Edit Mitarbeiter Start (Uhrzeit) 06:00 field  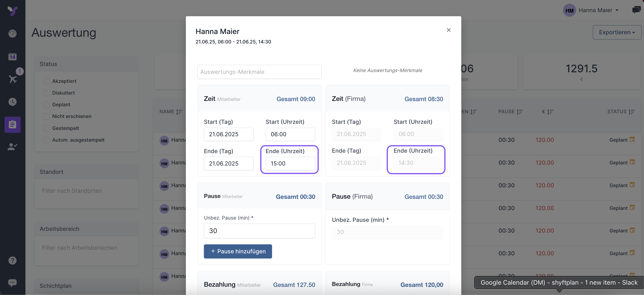[290, 134]
